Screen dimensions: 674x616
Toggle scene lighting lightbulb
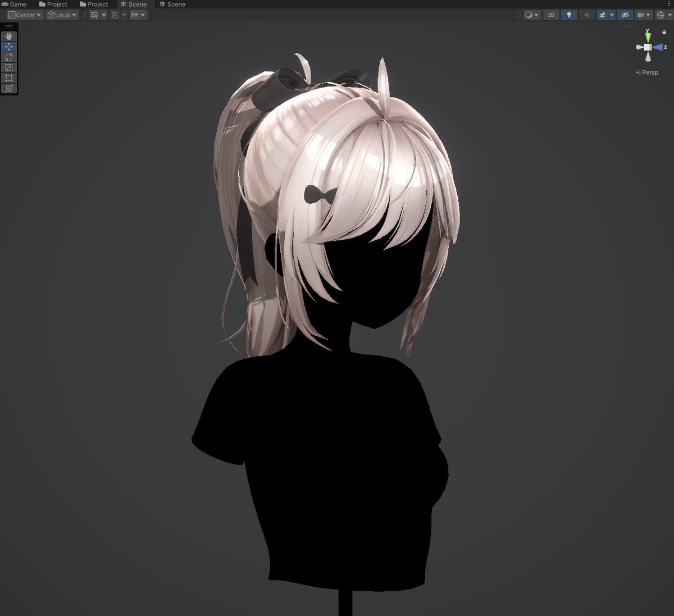(569, 15)
